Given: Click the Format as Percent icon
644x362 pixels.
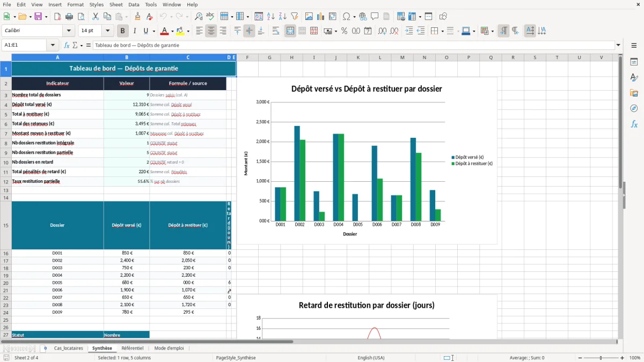Looking at the screenshot, I should pyautogui.click(x=344, y=31).
